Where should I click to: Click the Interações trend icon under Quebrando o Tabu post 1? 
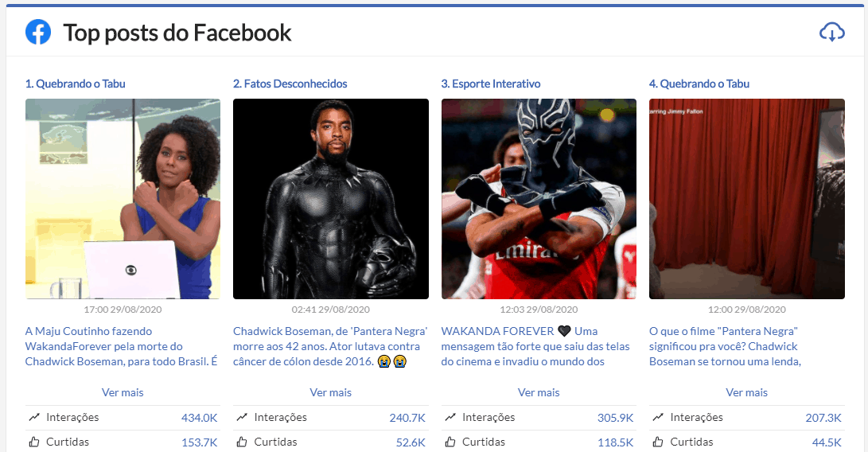click(x=34, y=417)
